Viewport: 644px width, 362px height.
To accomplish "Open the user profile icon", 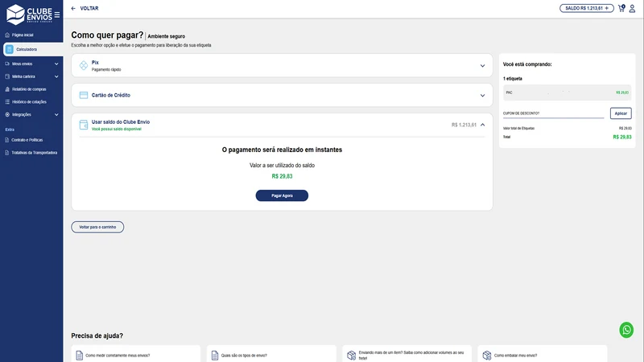I will [x=633, y=8].
